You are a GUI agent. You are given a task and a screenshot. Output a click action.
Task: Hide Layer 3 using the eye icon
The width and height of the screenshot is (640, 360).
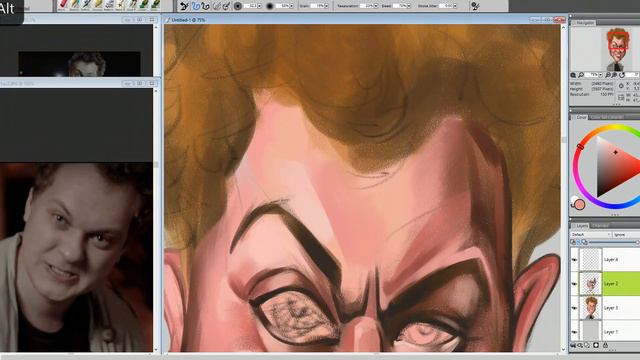coord(575,308)
